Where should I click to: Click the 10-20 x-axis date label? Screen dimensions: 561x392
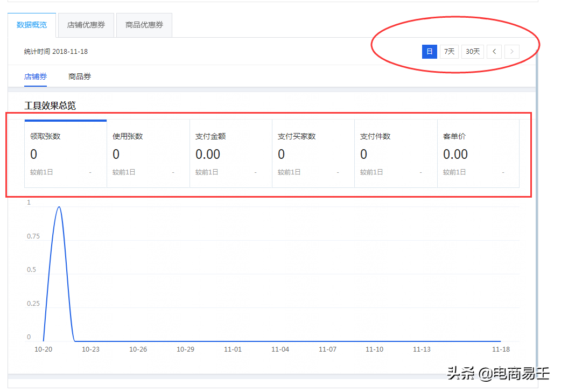[x=43, y=349]
